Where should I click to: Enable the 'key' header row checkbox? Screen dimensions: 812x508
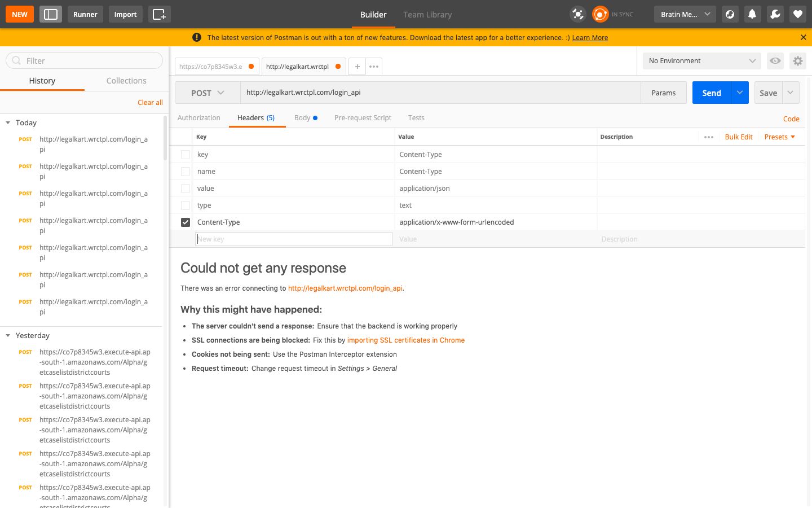click(186, 155)
